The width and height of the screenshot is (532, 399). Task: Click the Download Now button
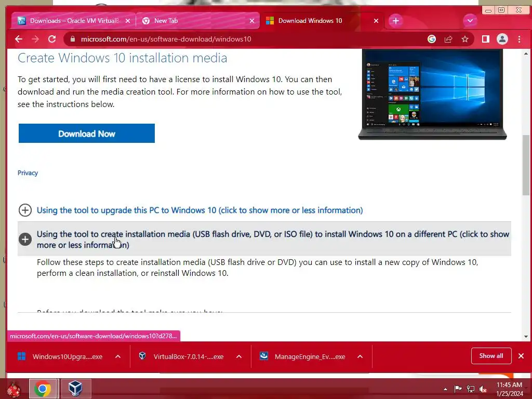tap(87, 134)
